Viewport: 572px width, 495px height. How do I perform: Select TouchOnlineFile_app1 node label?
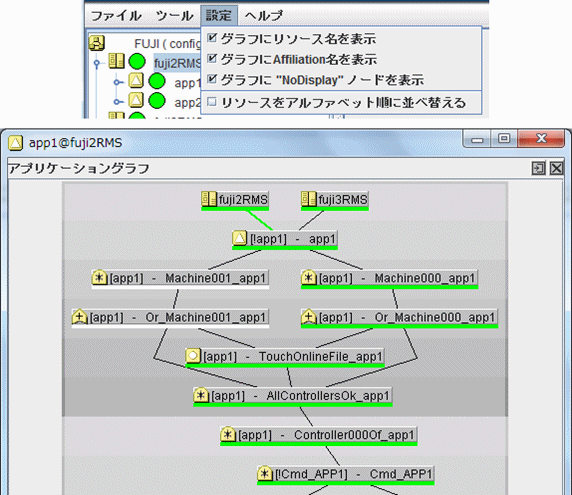(293, 357)
